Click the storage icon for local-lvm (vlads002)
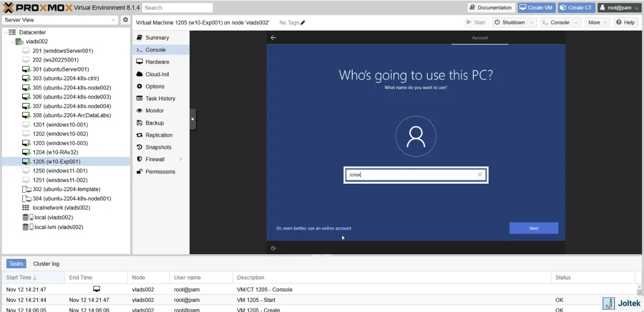This screenshot has width=644, height=312. tap(28, 227)
